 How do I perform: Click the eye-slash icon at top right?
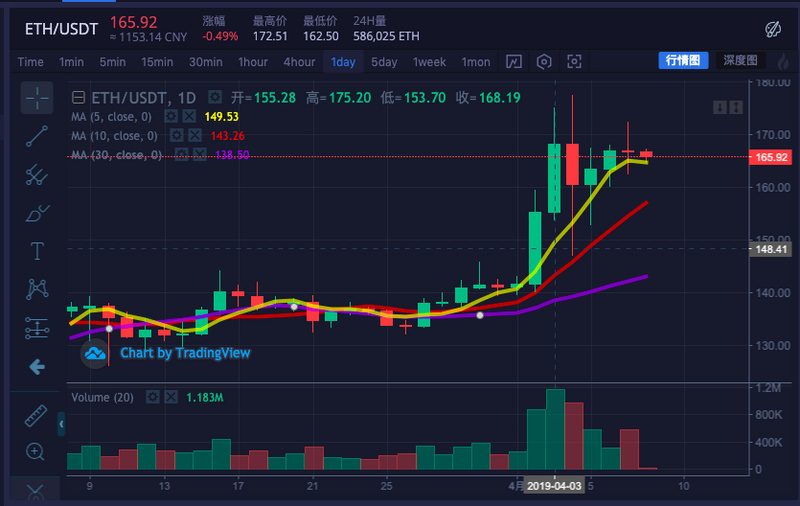pos(773,29)
